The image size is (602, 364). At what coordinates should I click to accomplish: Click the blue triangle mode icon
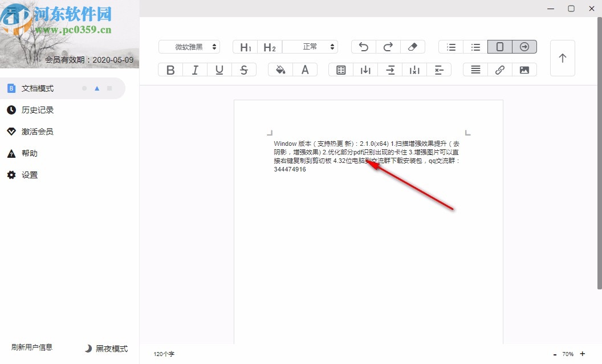tap(97, 88)
